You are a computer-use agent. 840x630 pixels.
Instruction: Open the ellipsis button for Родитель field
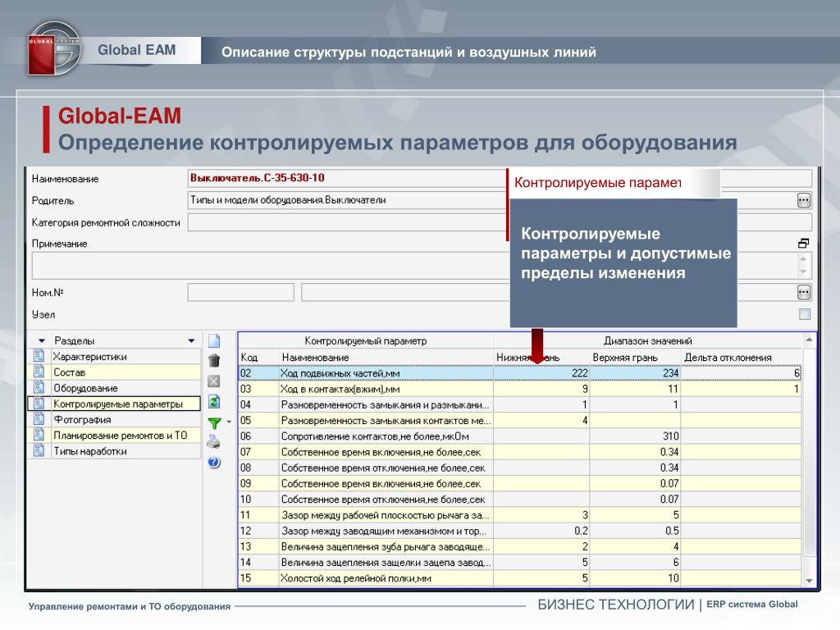804,200
